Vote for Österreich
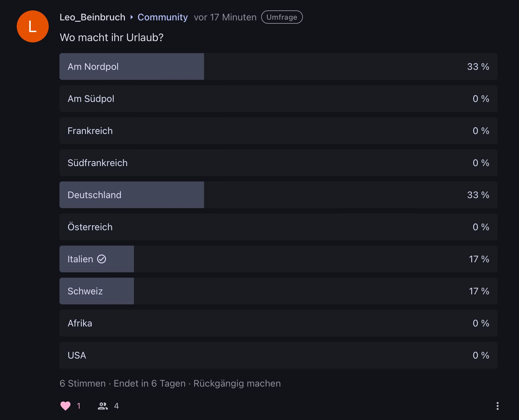The height and width of the screenshot is (420, 519). [278, 227]
